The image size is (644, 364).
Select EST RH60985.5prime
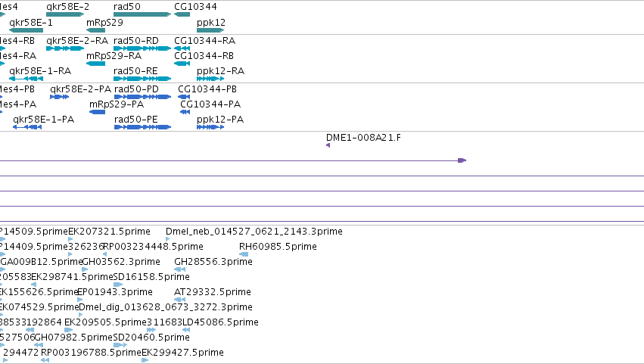click(244, 254)
